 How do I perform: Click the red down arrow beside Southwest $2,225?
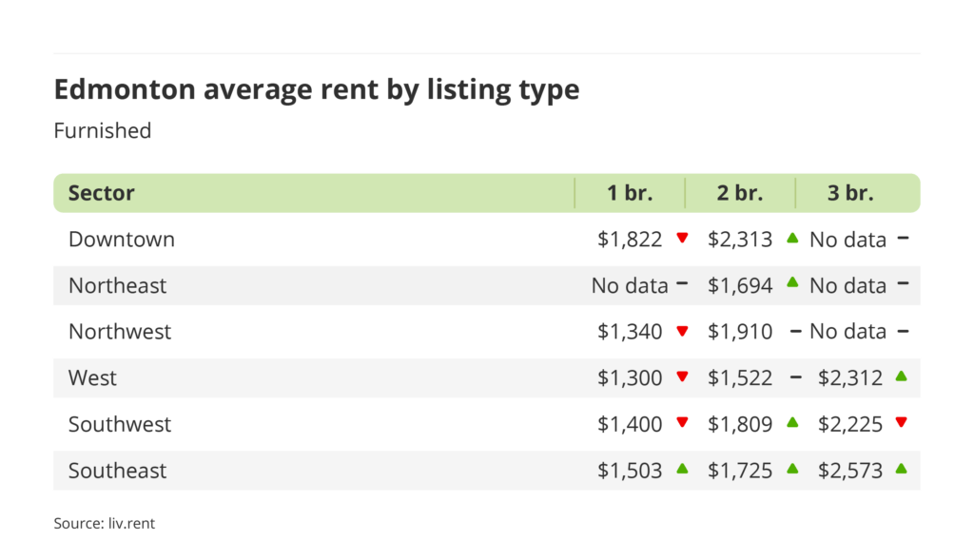click(902, 423)
